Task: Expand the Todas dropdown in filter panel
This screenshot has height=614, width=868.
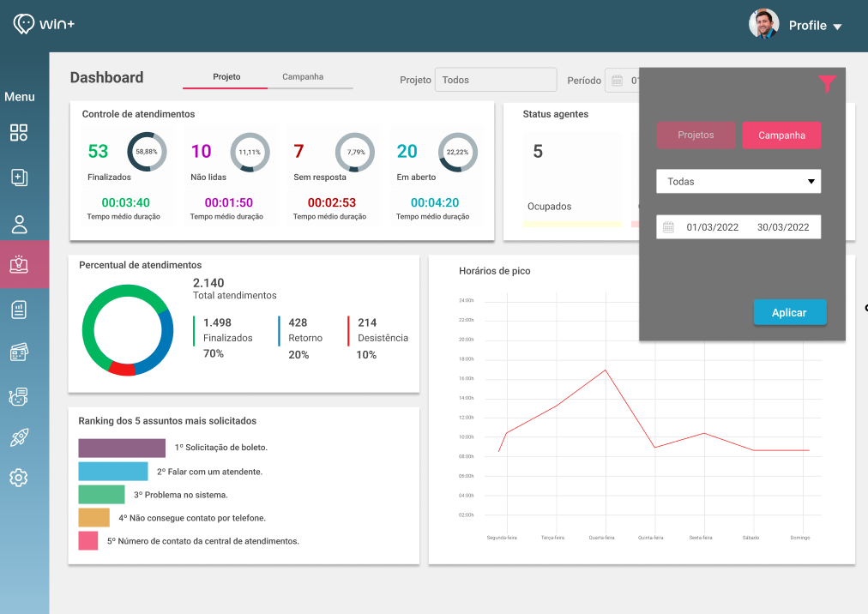Action: (738, 182)
